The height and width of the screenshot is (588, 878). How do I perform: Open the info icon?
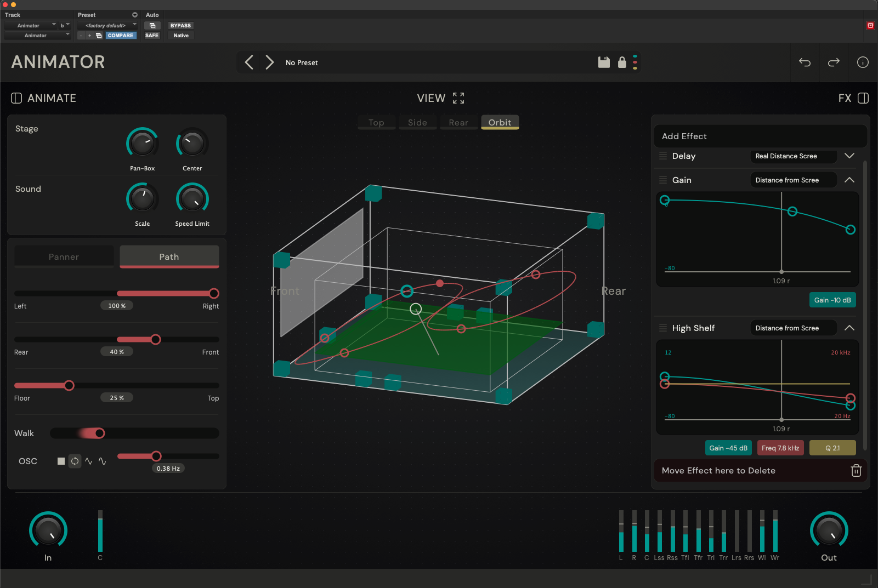863,62
